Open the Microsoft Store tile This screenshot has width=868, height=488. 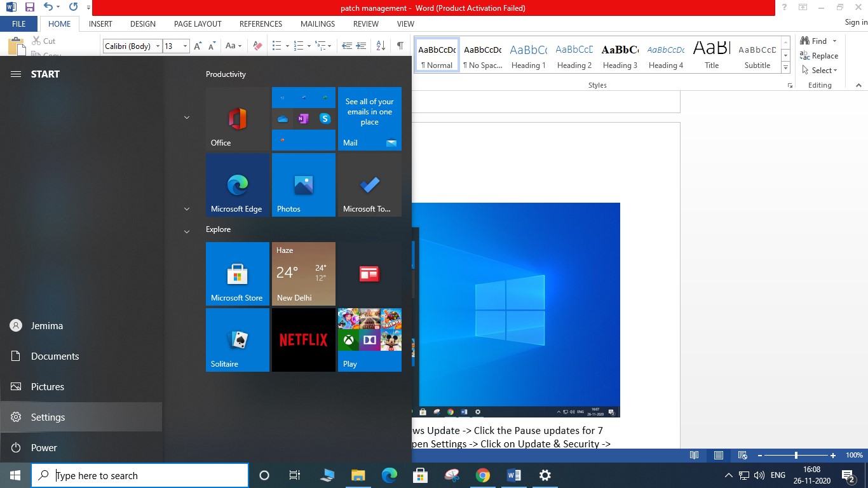click(x=238, y=274)
